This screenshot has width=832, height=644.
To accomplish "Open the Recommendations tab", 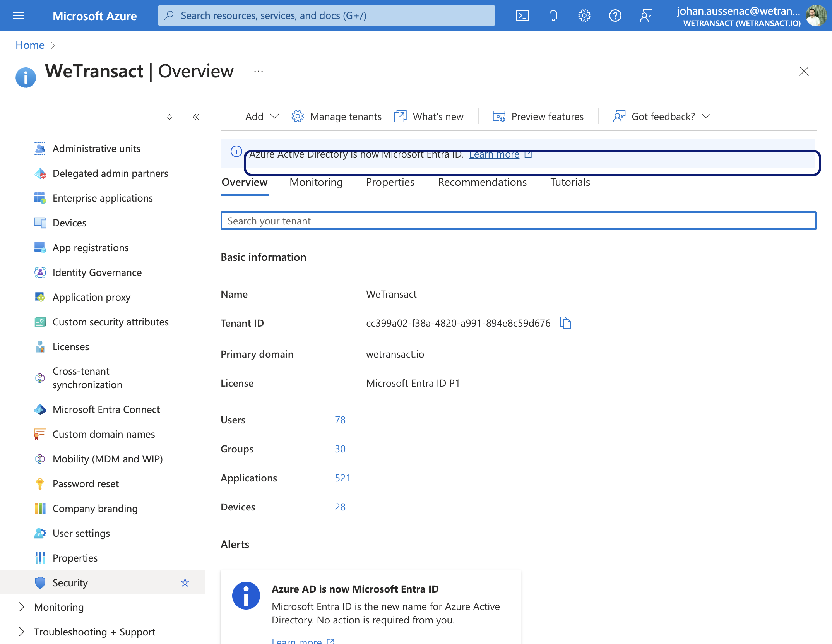I will pyautogui.click(x=482, y=182).
